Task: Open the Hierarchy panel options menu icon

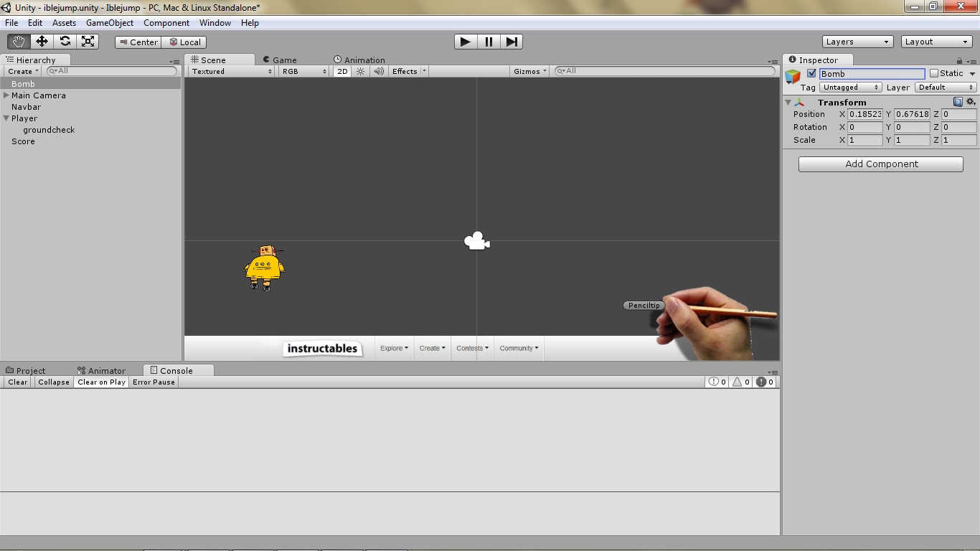Action: pos(175,62)
